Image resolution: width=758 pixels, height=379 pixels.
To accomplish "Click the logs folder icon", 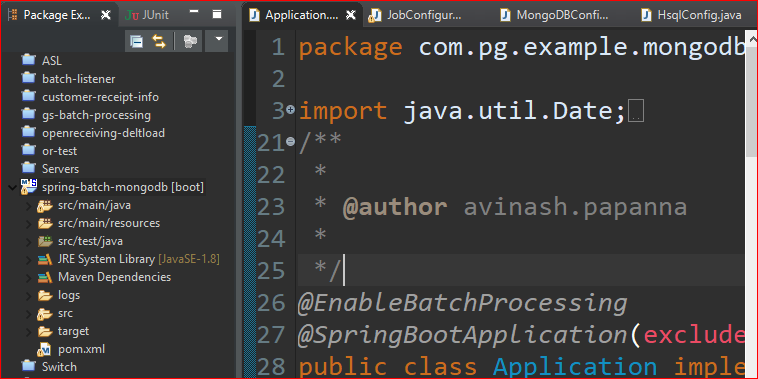I will (45, 295).
